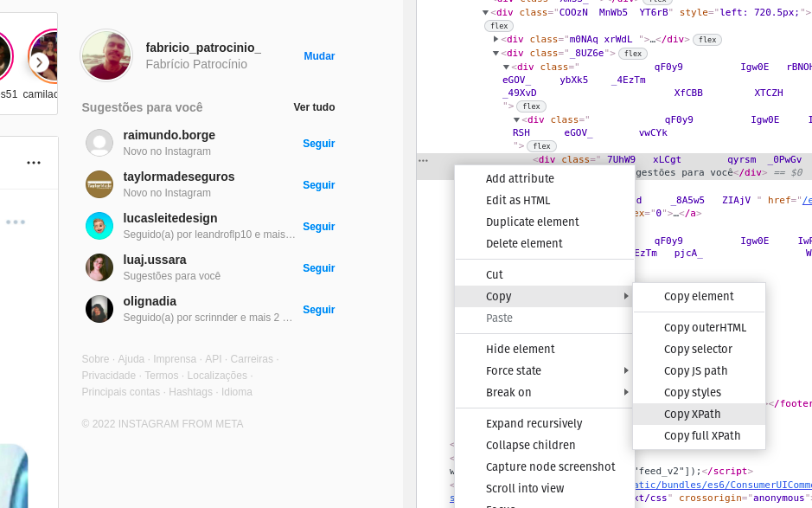
Task: Open luaj.ussara profile name
Action: [x=154, y=260]
